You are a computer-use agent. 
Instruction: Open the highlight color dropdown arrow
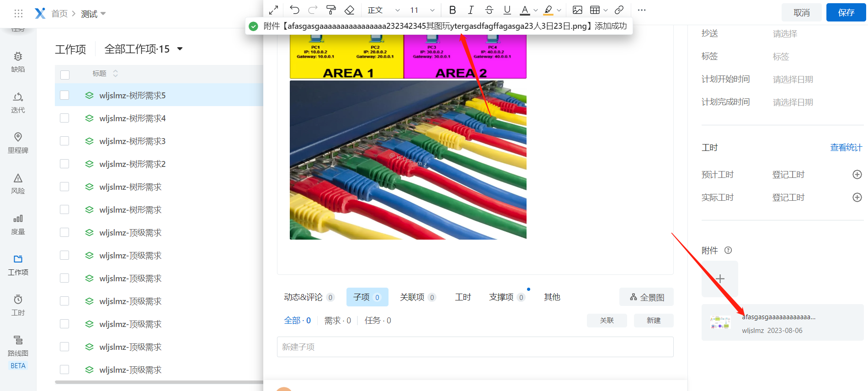point(559,10)
